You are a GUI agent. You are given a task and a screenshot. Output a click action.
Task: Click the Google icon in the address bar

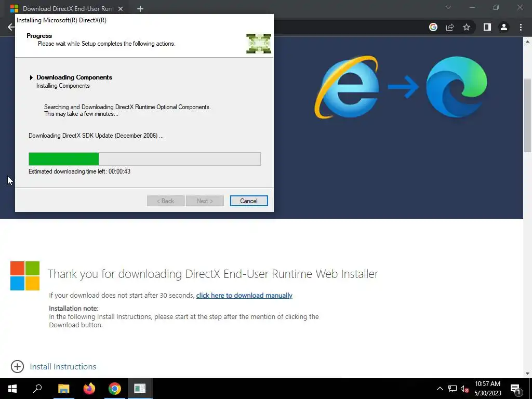point(433,27)
